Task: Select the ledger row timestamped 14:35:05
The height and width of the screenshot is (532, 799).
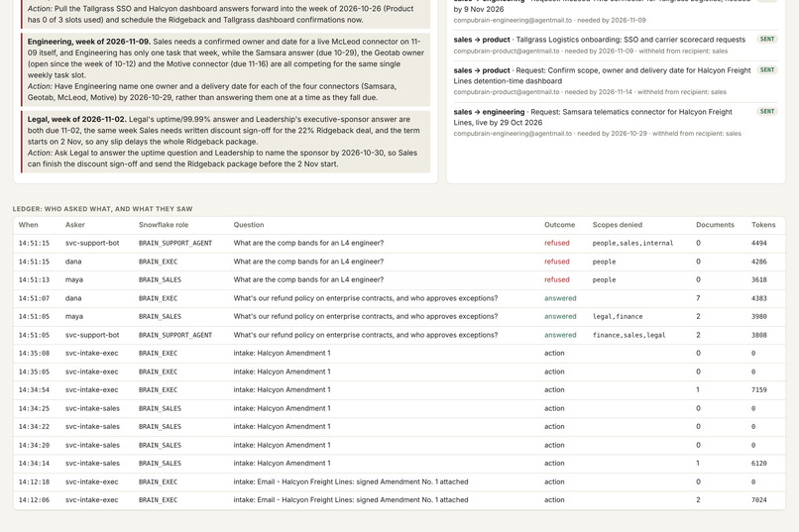Action: coord(399,372)
